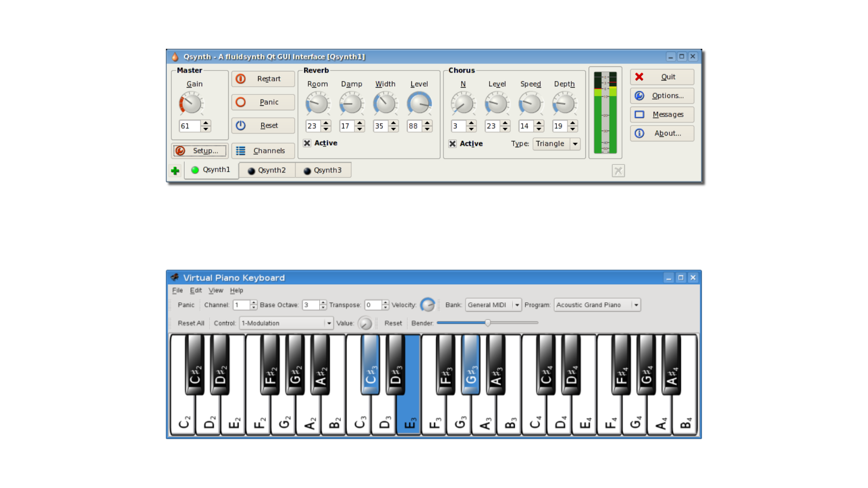This screenshot has height=488, width=868.
Task: Click the Chorus Level knob
Action: 497,103
